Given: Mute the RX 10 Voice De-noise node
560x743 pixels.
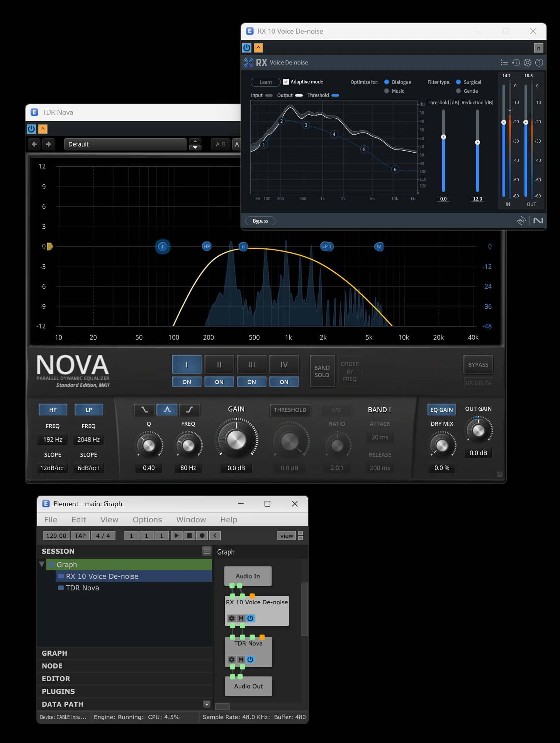Looking at the screenshot, I should pyautogui.click(x=241, y=618).
